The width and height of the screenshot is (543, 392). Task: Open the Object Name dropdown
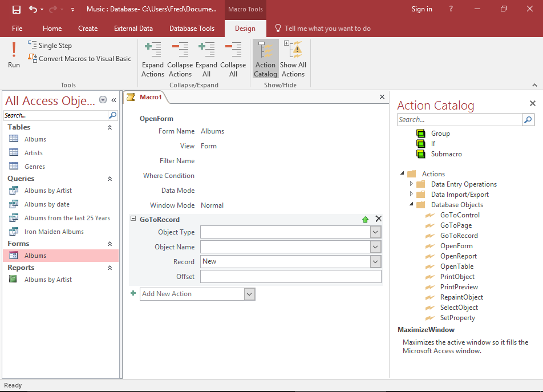click(x=375, y=247)
